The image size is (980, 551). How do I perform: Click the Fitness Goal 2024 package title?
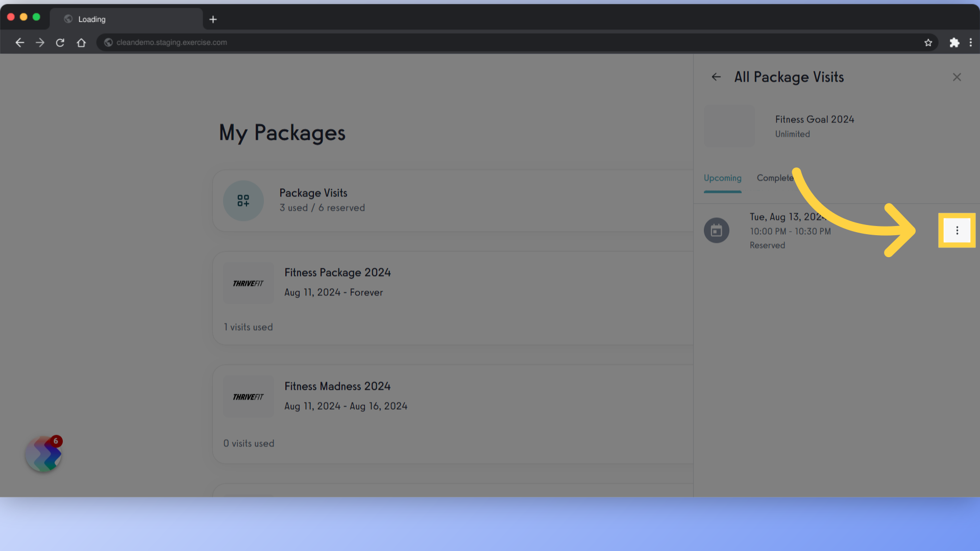815,119
